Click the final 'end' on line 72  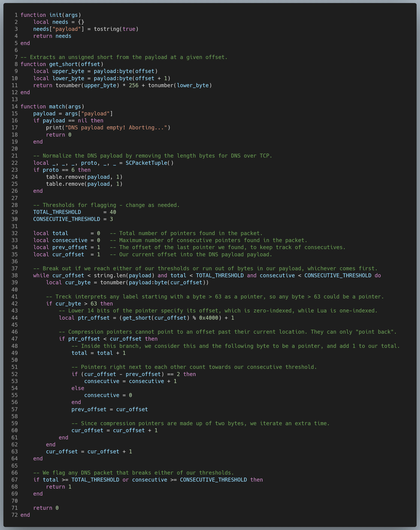point(25,515)
